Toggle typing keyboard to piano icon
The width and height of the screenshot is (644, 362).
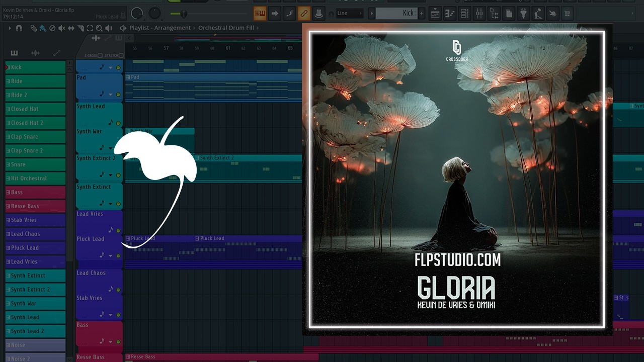(x=260, y=13)
